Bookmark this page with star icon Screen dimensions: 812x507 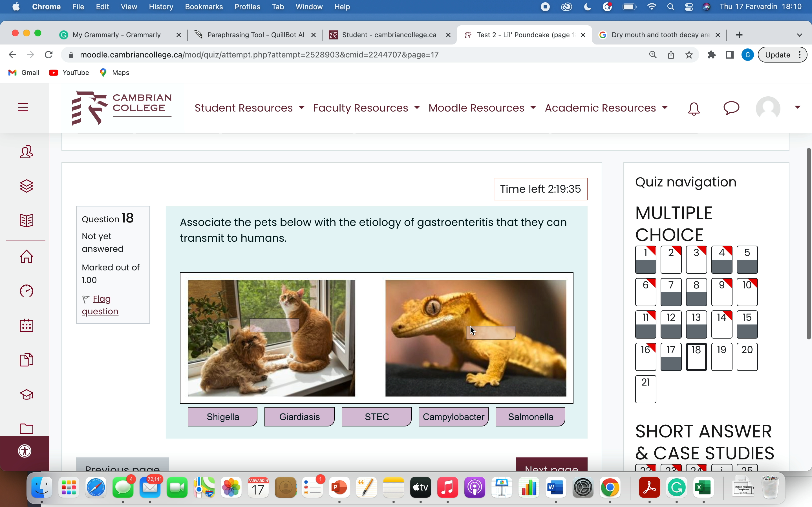689,55
